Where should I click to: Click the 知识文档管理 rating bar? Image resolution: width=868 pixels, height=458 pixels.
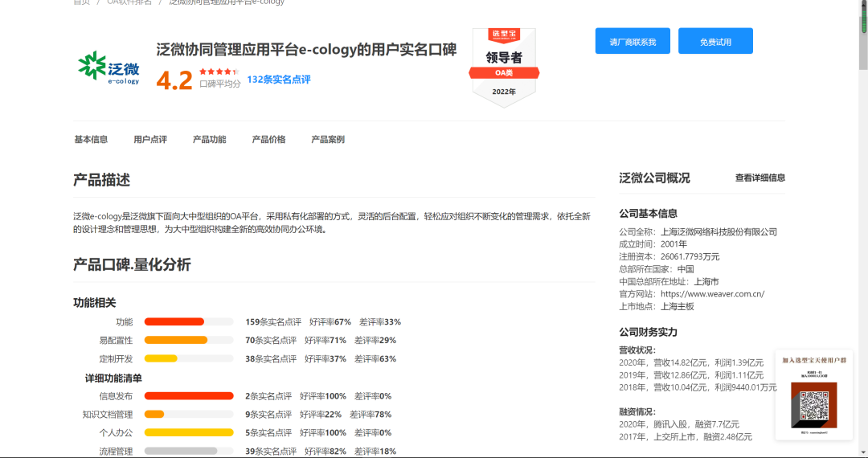189,415
